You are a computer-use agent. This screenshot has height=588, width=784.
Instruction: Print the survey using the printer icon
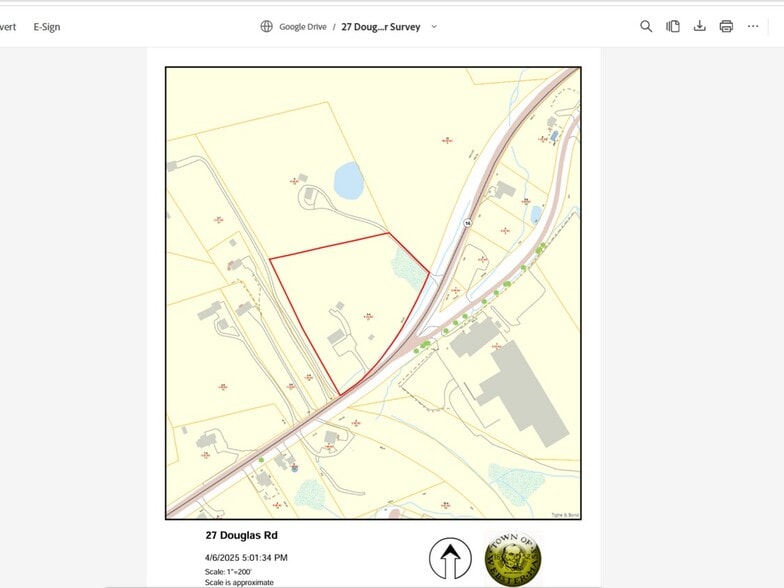point(726,26)
